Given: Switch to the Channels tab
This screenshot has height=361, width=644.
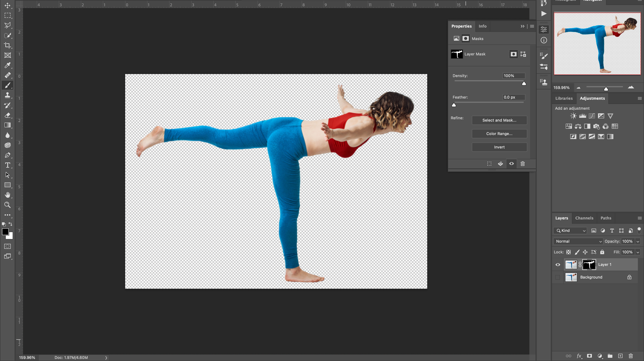Looking at the screenshot, I should pyautogui.click(x=584, y=218).
